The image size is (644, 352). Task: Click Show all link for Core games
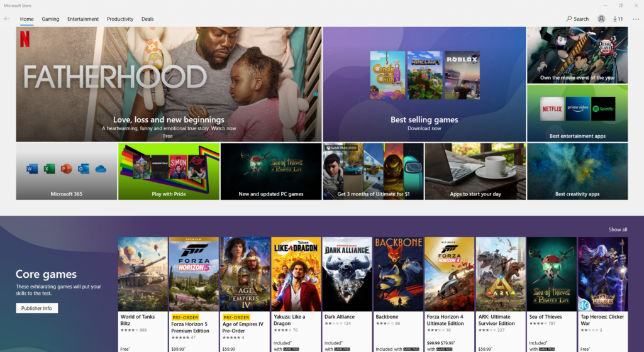click(x=618, y=229)
